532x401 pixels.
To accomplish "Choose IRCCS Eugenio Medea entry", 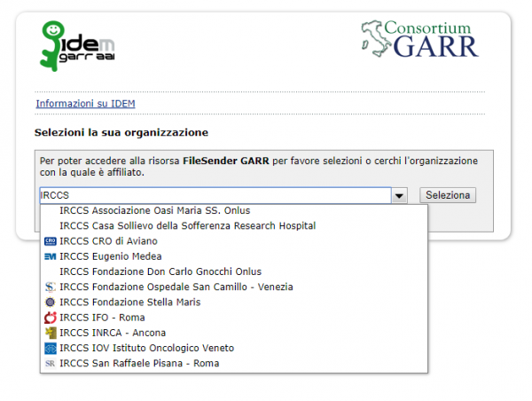I will pyautogui.click(x=234, y=256).
